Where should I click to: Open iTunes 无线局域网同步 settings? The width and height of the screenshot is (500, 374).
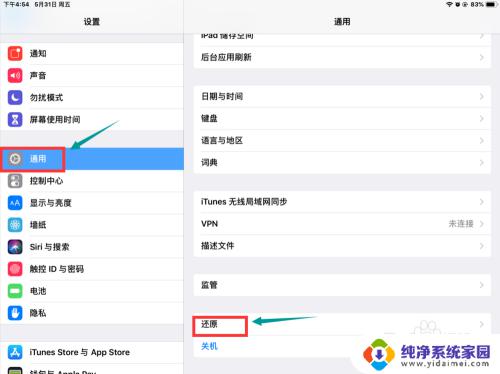click(342, 202)
